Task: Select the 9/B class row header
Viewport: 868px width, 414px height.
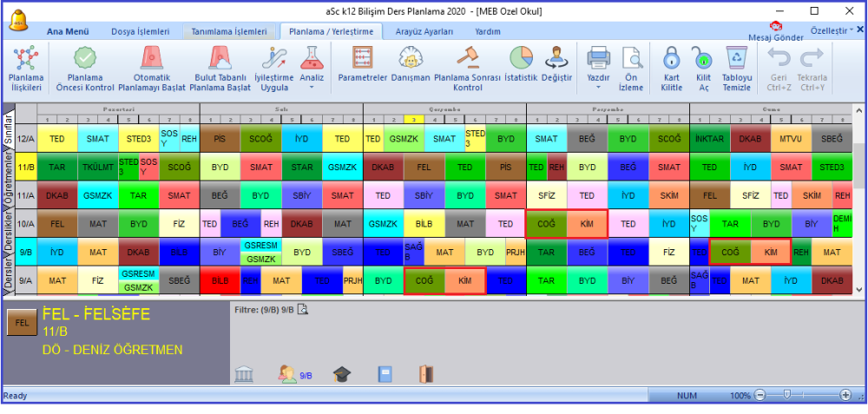Action: (x=26, y=252)
